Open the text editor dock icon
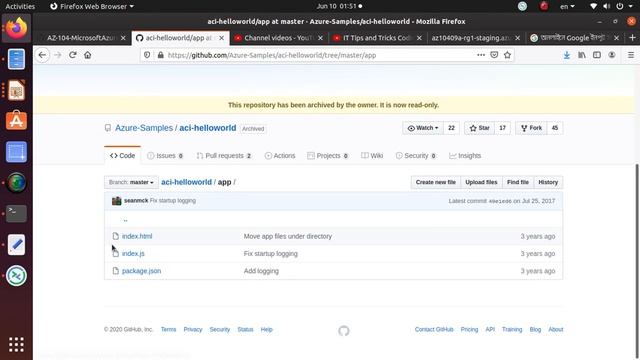 click(16, 244)
